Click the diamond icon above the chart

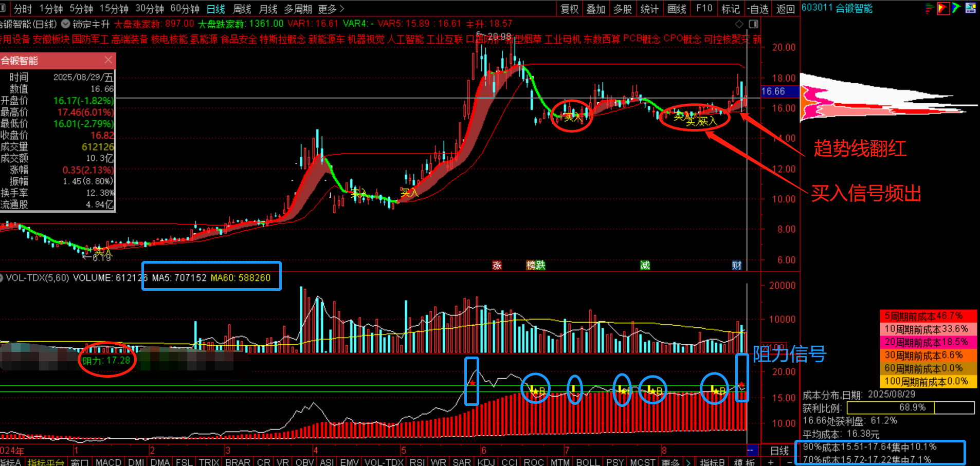point(739,24)
